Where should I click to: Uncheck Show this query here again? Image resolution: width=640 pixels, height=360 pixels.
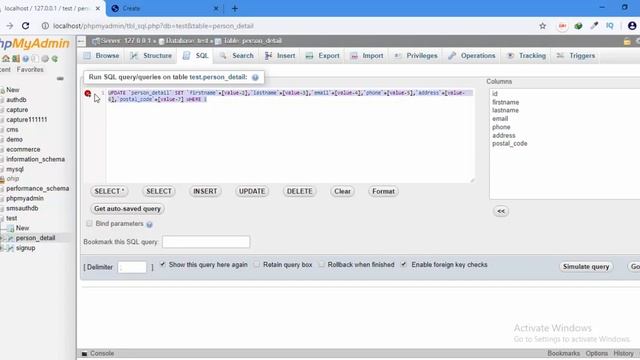(x=163, y=264)
